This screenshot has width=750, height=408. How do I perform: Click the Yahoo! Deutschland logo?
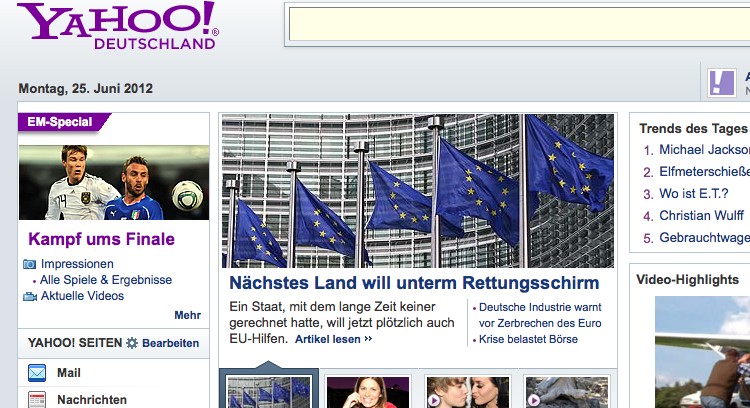pyautogui.click(x=118, y=25)
